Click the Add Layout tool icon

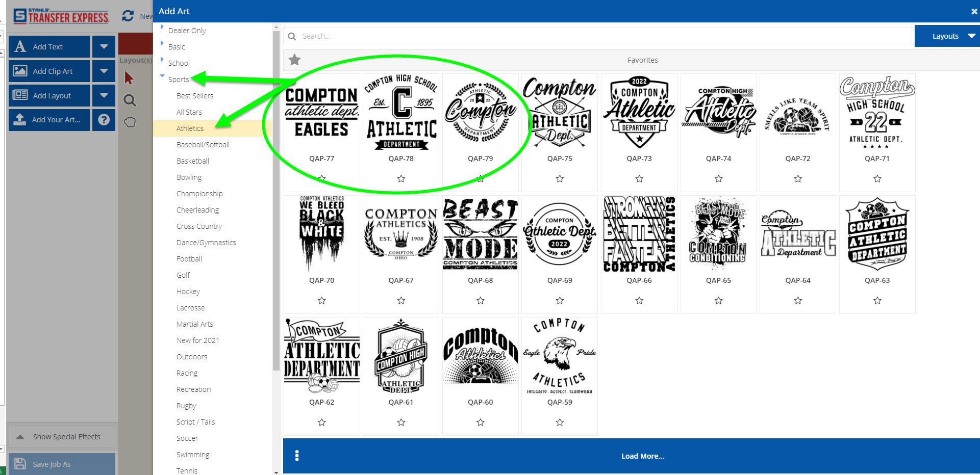[x=20, y=95]
